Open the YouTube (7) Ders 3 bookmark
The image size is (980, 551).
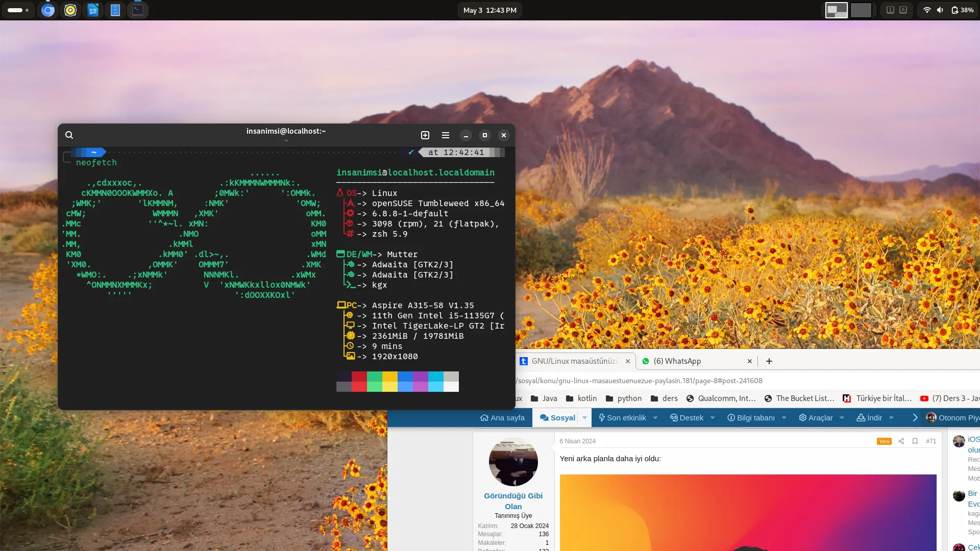[950, 398]
